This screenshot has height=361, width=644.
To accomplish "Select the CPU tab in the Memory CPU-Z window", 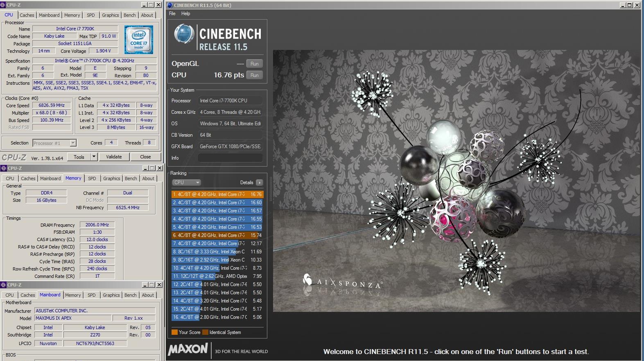I will pyautogui.click(x=10, y=178).
